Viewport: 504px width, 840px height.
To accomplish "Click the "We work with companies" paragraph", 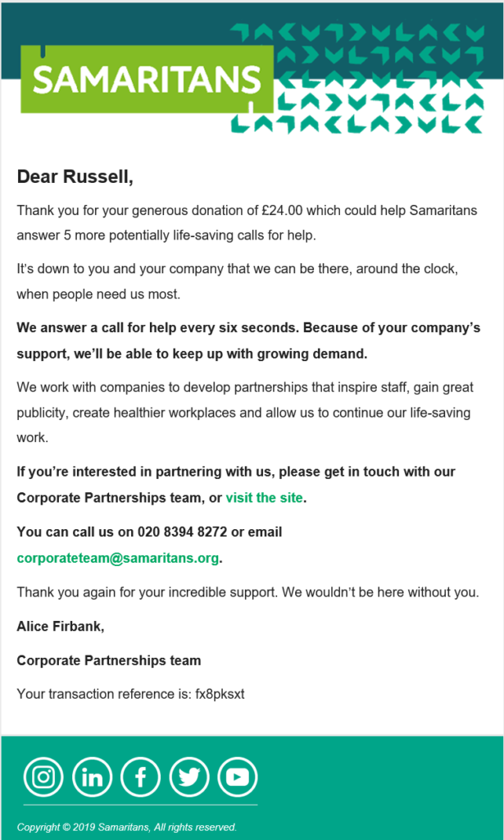I will tap(243, 413).
